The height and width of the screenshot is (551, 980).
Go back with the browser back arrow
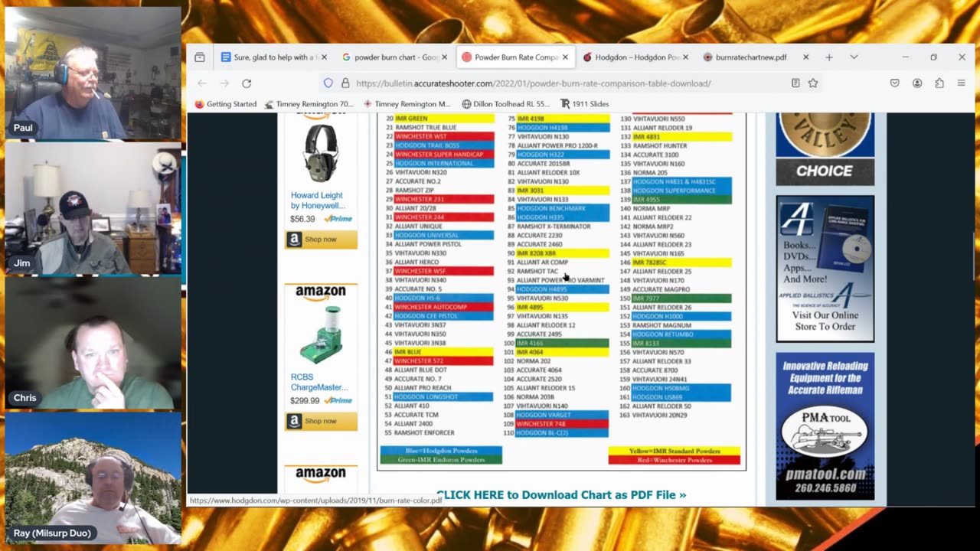202,83
